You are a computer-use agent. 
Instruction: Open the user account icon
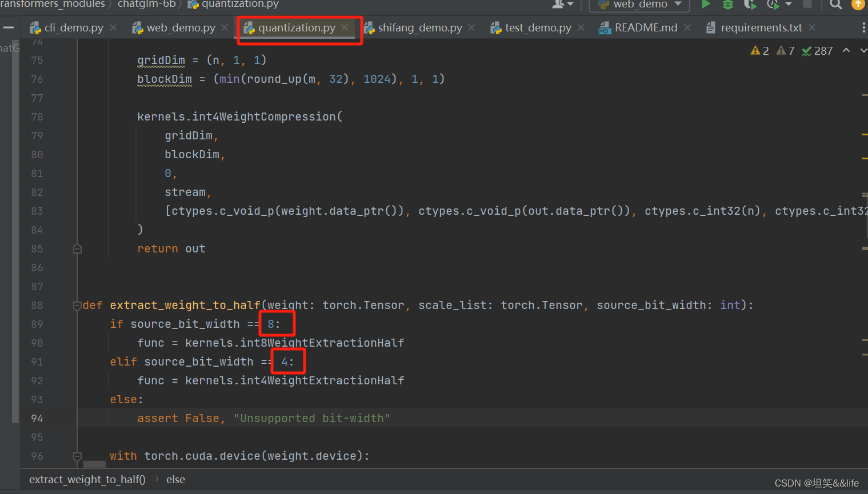[562, 4]
